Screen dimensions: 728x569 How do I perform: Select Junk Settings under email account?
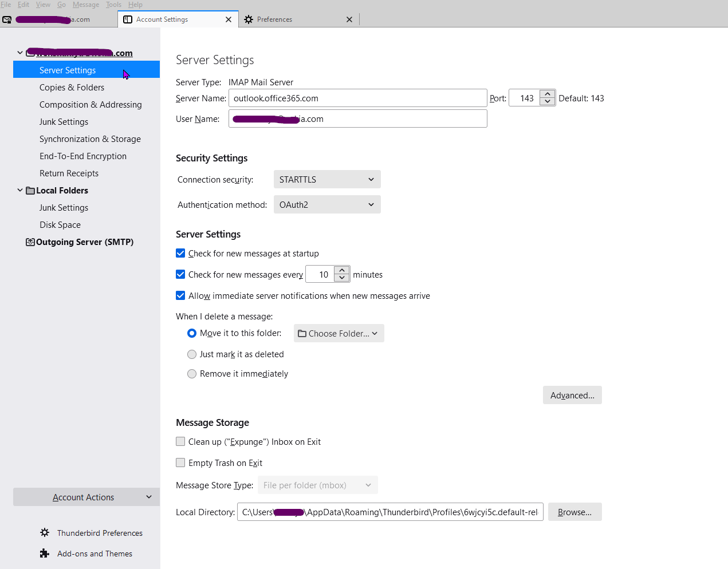[x=86, y=121]
